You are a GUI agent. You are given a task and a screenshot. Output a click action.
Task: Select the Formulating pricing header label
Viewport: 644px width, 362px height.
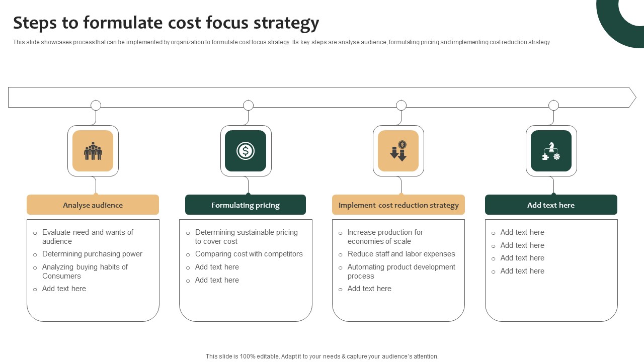246,205
